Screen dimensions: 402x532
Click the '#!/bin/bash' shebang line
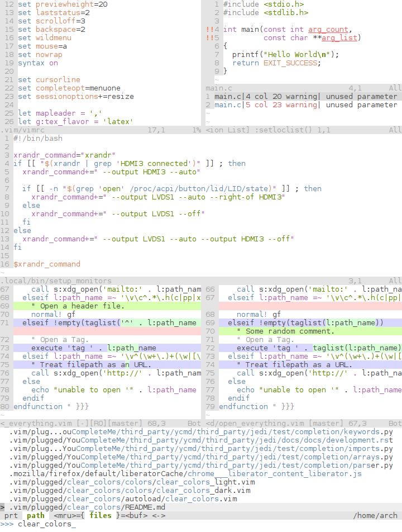coord(38,139)
